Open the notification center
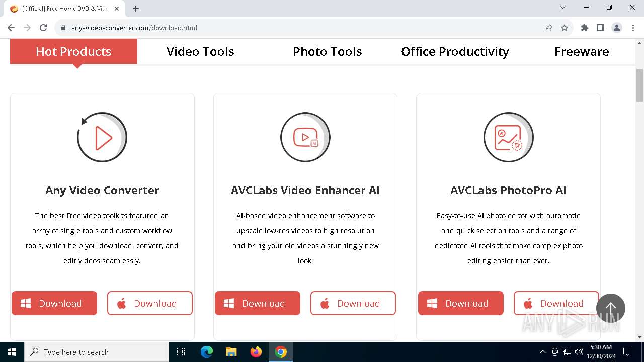644x362 pixels. [x=627, y=352]
